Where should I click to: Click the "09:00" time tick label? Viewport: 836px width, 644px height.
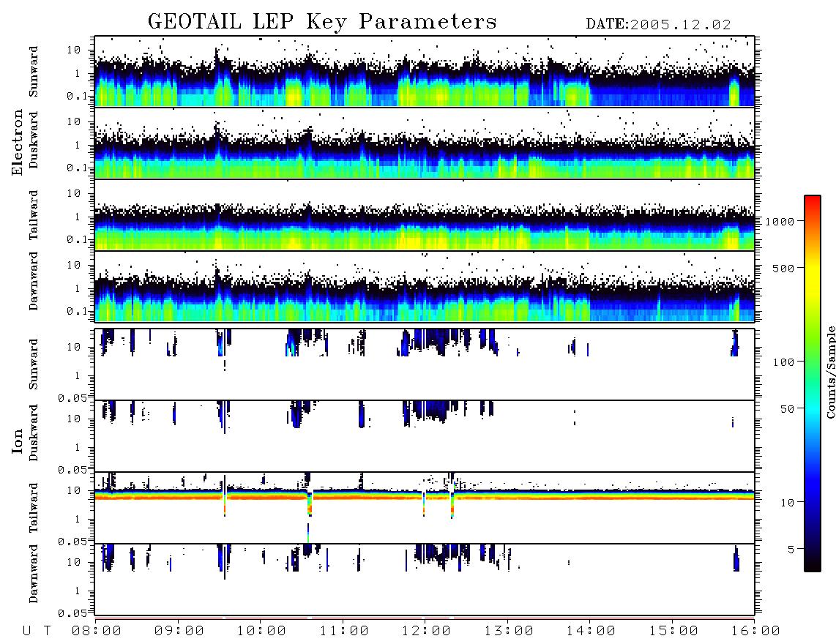(x=179, y=632)
